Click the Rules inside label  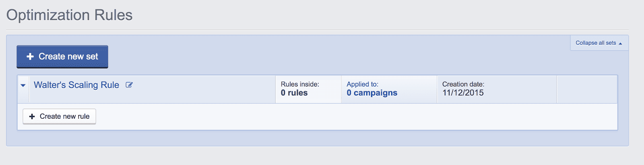pos(300,84)
